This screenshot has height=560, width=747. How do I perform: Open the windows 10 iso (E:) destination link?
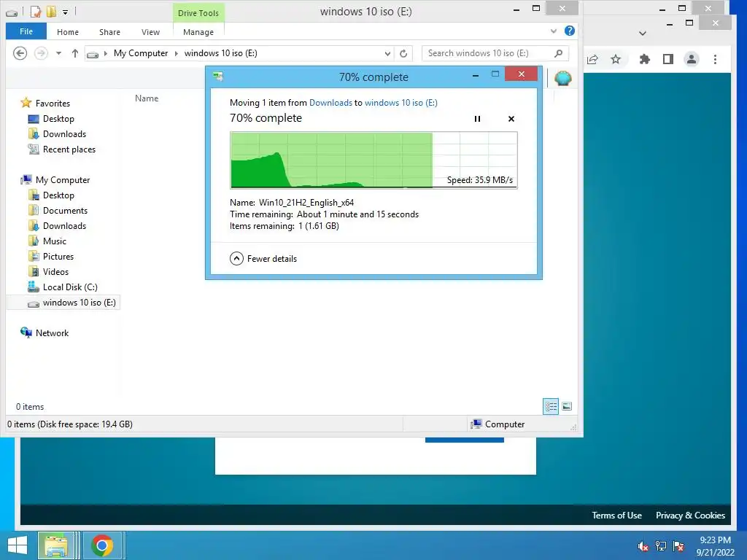tap(401, 102)
